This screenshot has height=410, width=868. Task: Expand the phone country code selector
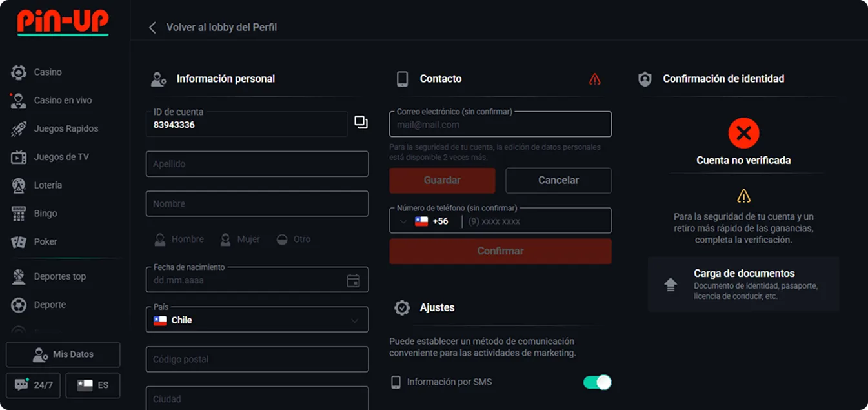click(x=403, y=220)
